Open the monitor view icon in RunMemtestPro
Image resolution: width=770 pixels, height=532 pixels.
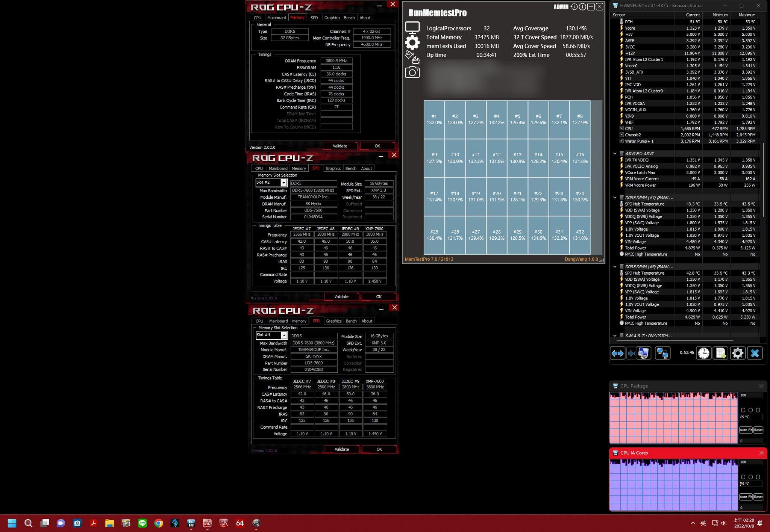(412, 27)
